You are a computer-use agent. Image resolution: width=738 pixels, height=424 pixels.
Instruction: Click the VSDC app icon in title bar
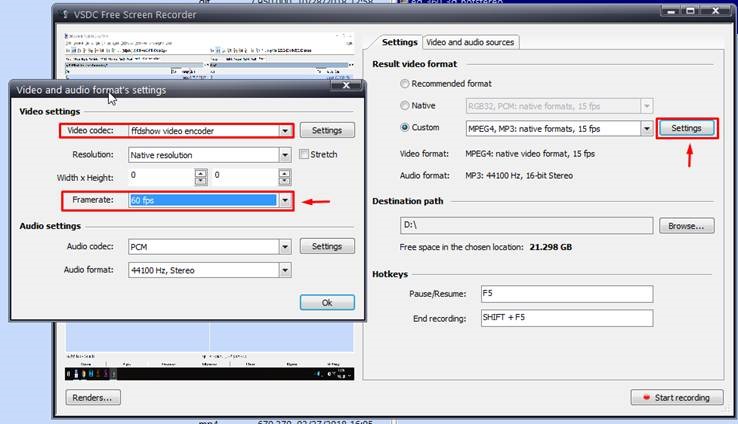click(65, 15)
